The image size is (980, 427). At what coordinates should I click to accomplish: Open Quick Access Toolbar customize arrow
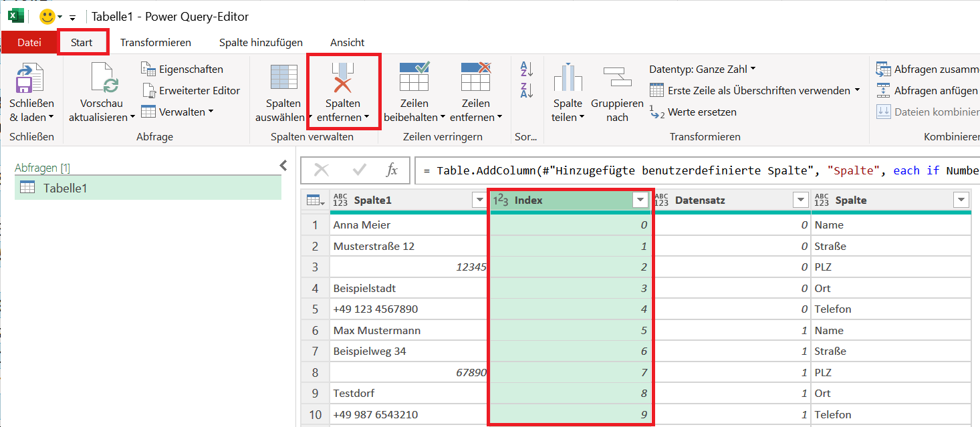click(72, 17)
